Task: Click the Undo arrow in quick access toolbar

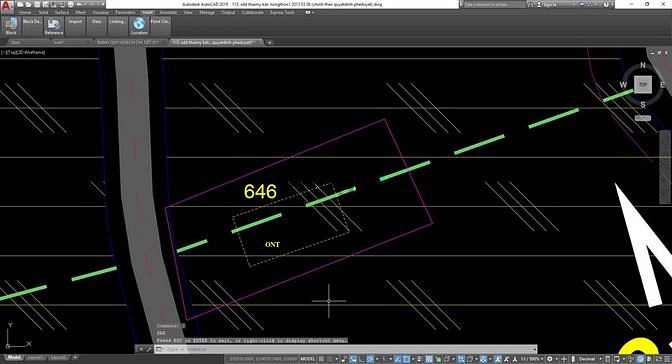Action: click(x=79, y=4)
